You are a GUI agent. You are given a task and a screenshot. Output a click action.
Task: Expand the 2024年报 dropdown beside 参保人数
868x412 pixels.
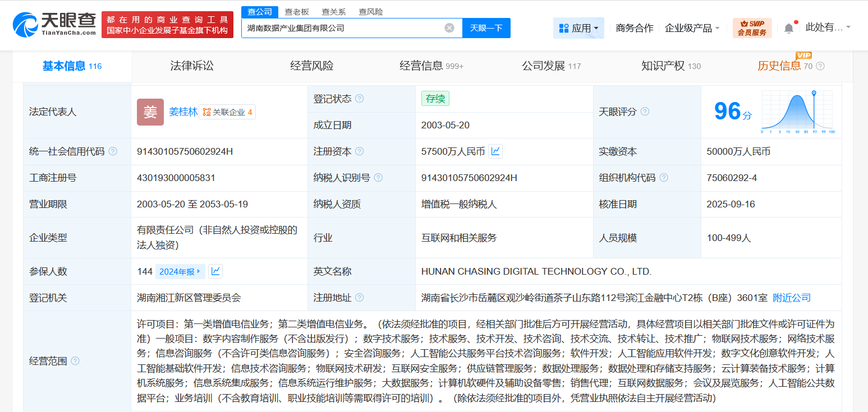(x=180, y=271)
